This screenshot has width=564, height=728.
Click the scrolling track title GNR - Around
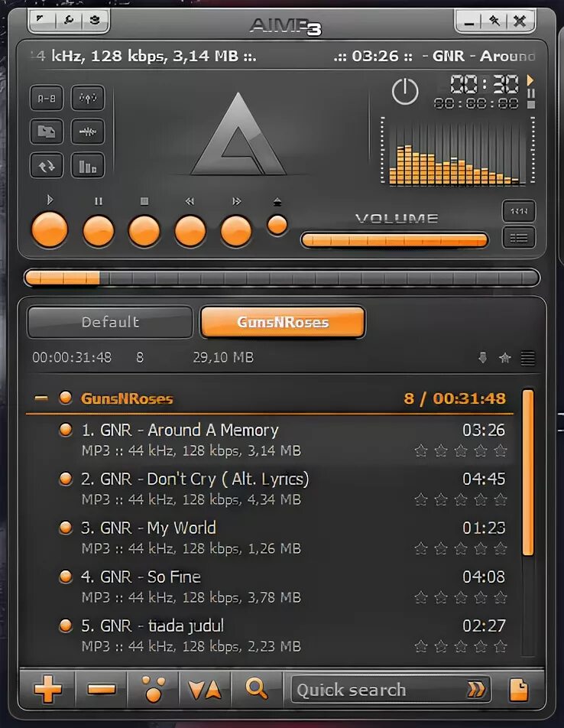(x=478, y=56)
